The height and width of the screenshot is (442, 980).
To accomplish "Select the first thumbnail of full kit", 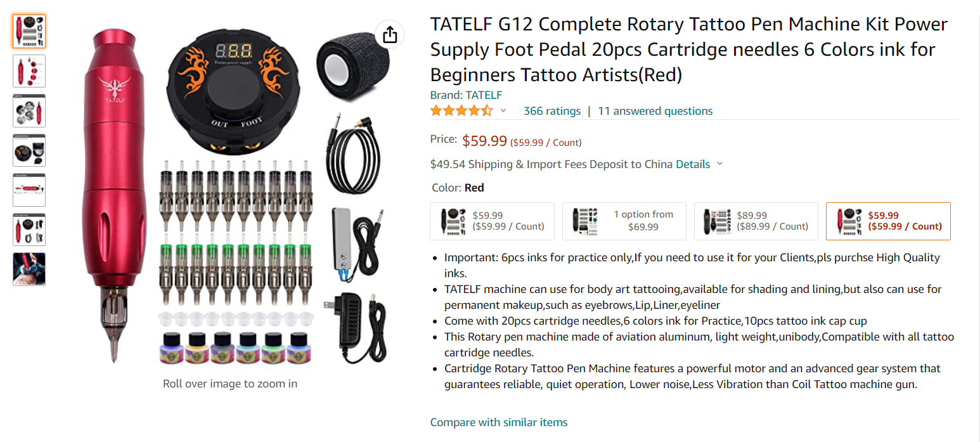I will pos(29,31).
